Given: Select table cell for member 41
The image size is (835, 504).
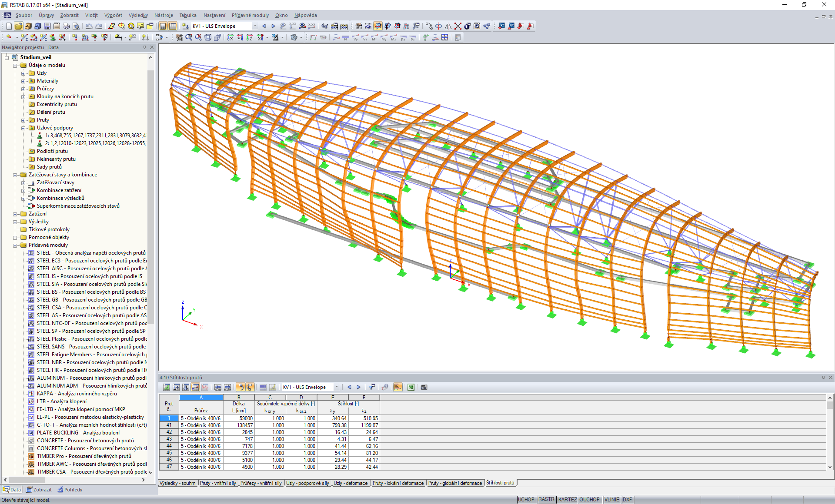Looking at the screenshot, I should 169,425.
